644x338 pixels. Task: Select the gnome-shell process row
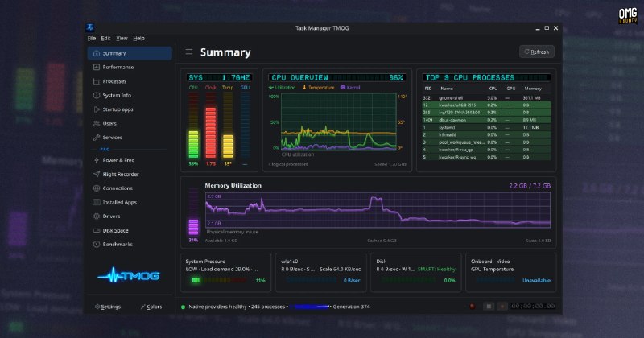coord(486,98)
